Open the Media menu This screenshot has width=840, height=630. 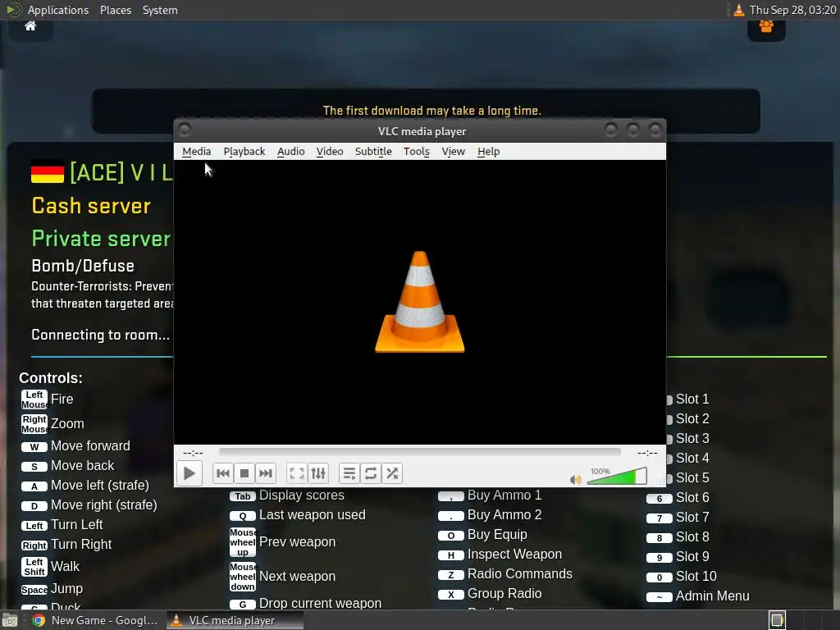(x=197, y=152)
